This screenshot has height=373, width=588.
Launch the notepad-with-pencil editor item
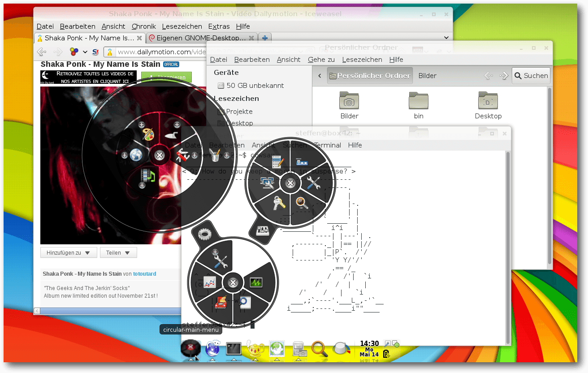[x=278, y=162]
